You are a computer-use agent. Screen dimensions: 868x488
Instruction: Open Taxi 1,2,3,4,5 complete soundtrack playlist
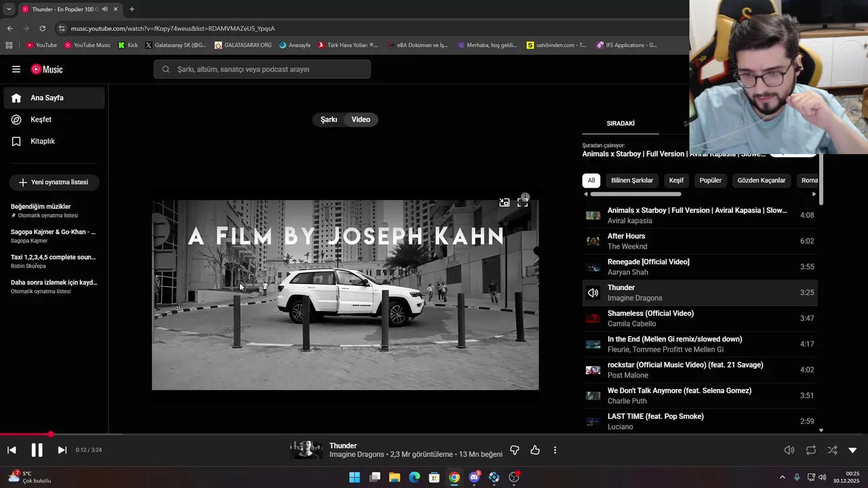[x=54, y=261]
